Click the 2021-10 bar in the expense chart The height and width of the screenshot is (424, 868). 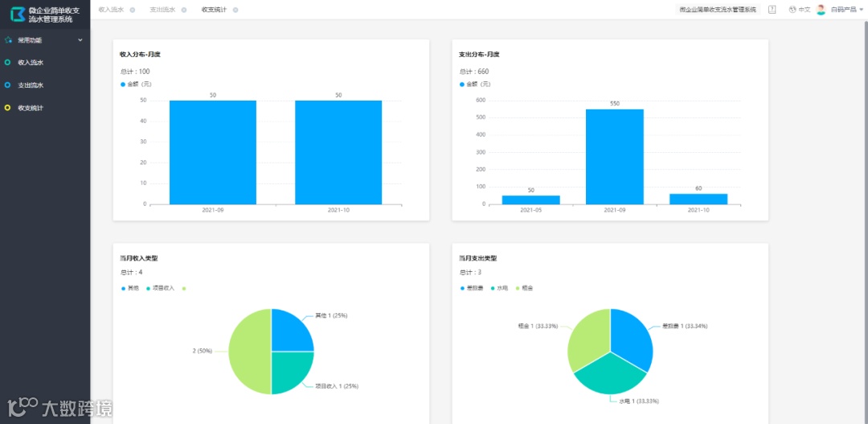[698, 199]
